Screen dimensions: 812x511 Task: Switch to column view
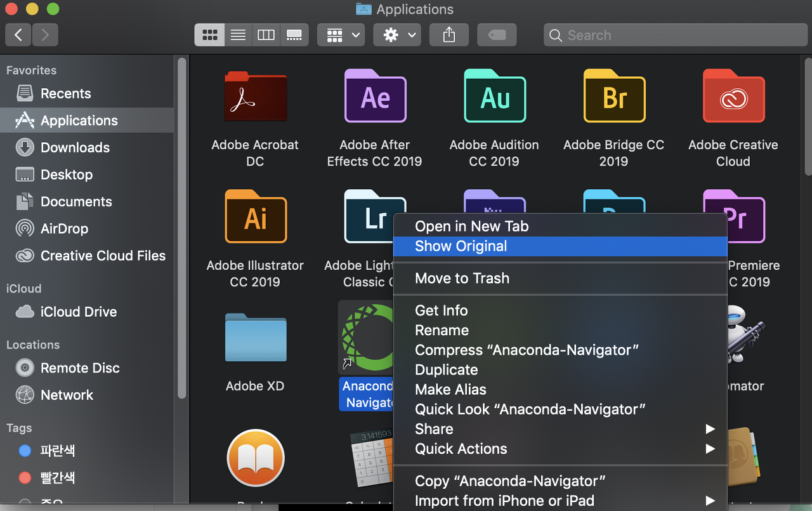coord(266,35)
